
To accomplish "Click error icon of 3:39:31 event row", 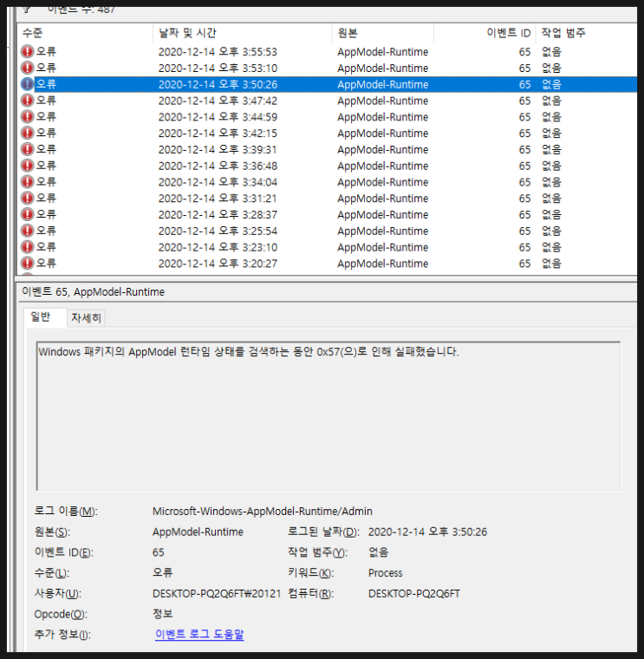I will click(x=28, y=150).
